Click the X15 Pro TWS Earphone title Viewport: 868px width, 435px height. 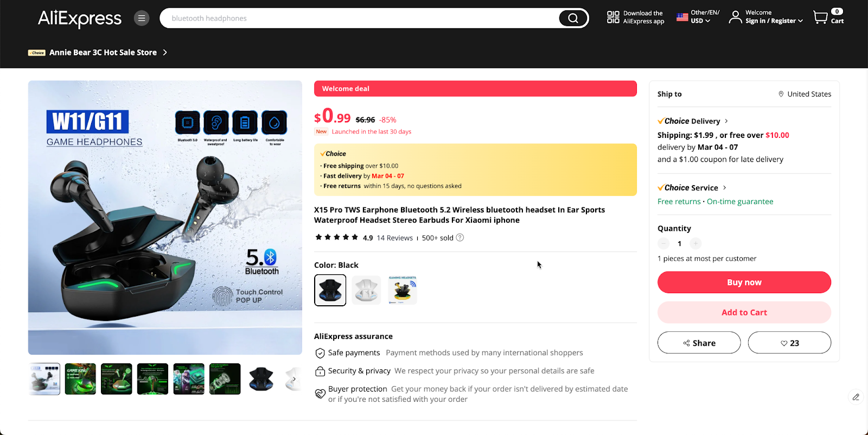pos(459,215)
